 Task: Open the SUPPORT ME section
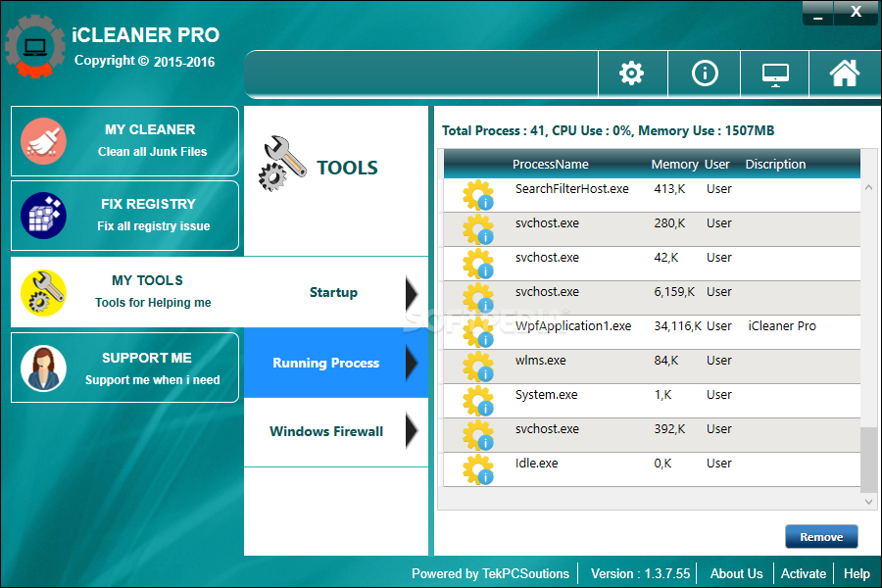point(124,367)
